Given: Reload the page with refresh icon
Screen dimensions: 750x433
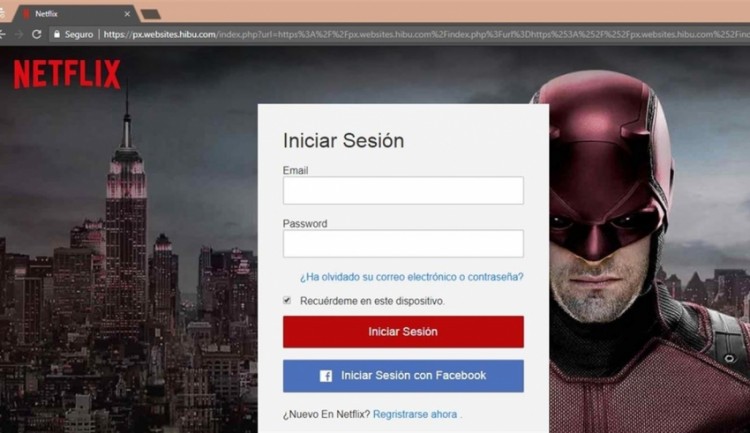Looking at the screenshot, I should (37, 34).
